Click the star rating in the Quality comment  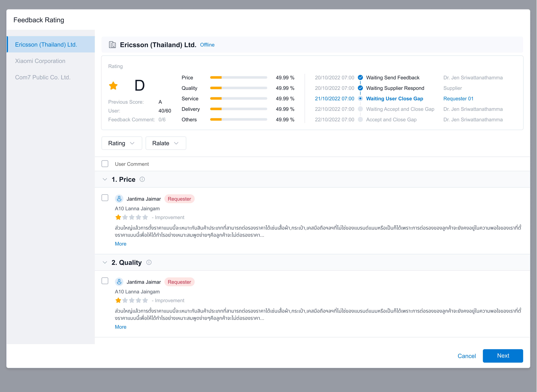(x=132, y=300)
